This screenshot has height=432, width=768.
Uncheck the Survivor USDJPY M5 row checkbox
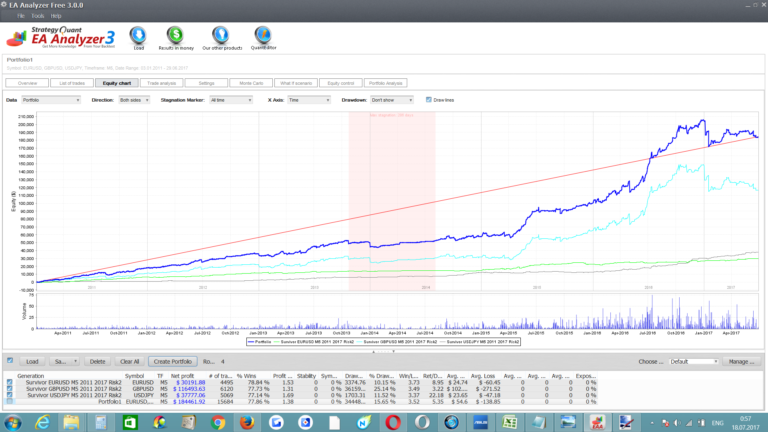[9, 395]
